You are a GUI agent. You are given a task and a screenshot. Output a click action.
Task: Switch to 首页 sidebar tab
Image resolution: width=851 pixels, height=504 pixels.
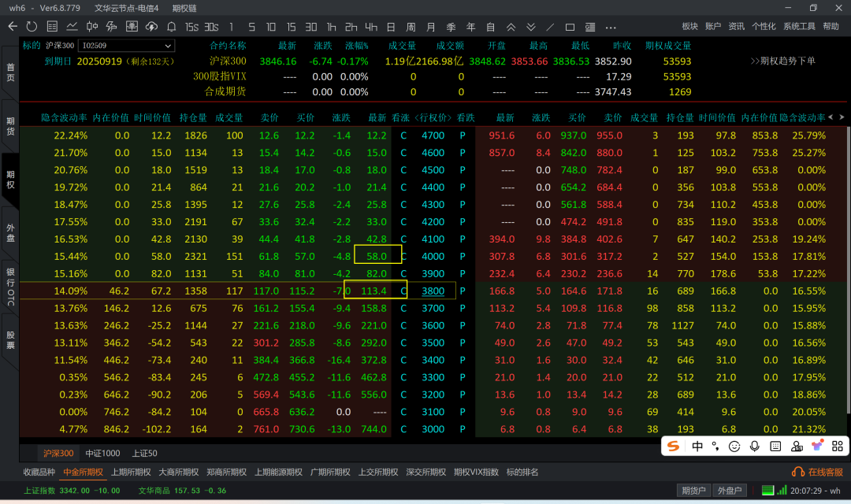[x=10, y=72]
